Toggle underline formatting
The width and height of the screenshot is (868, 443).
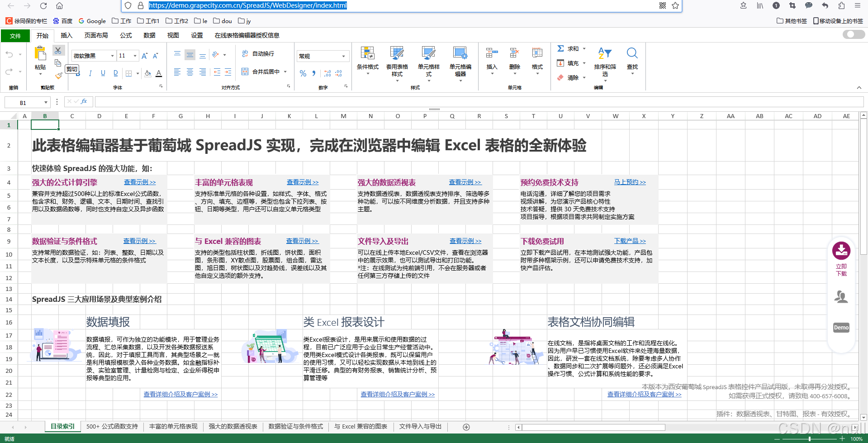(x=103, y=73)
